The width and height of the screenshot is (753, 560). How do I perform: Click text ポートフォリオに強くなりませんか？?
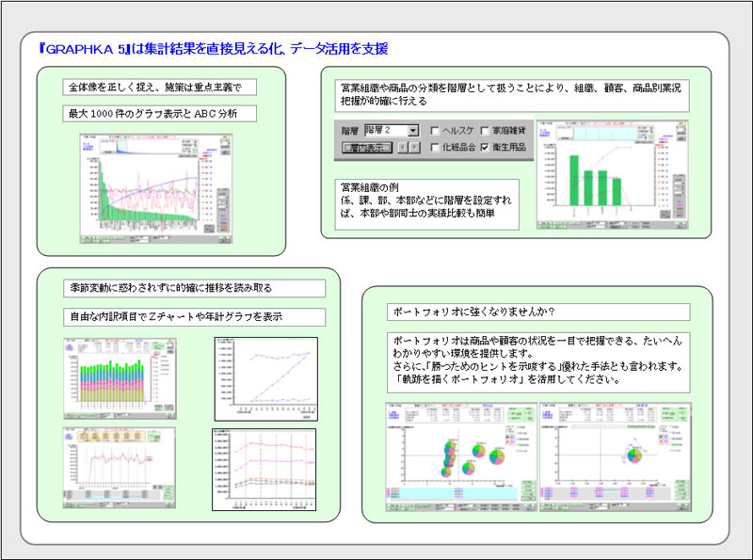pos(474,312)
